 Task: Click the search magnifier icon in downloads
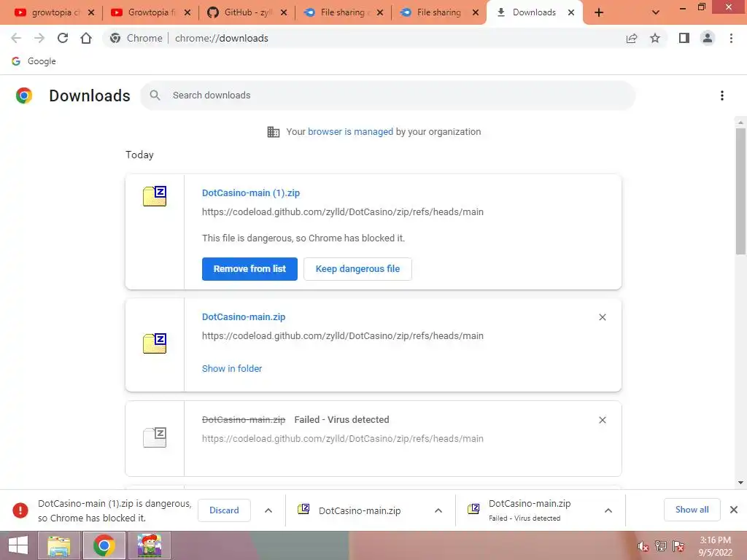coord(155,96)
